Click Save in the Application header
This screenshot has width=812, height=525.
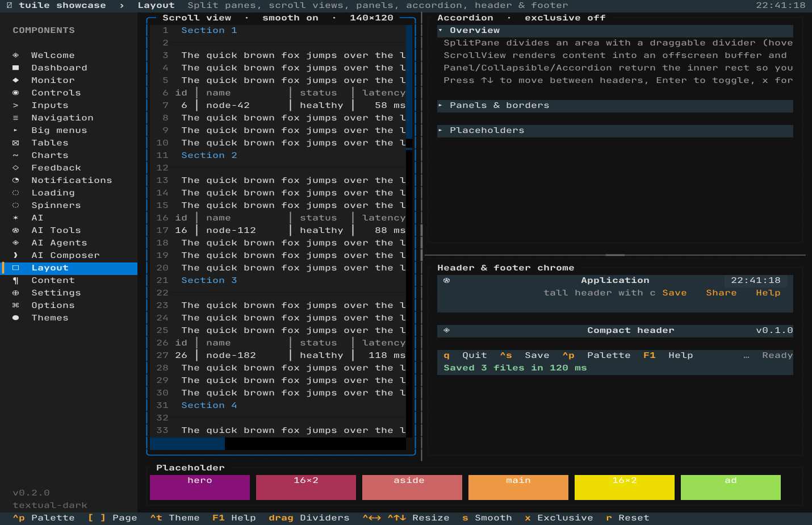click(675, 293)
